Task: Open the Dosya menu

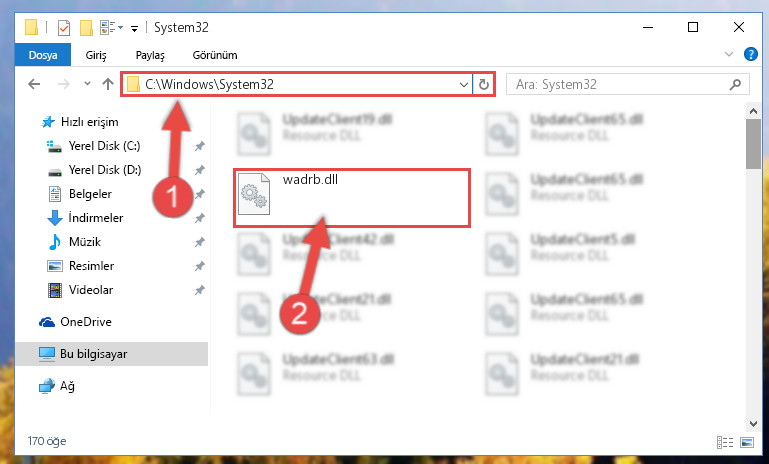Action: (x=43, y=55)
